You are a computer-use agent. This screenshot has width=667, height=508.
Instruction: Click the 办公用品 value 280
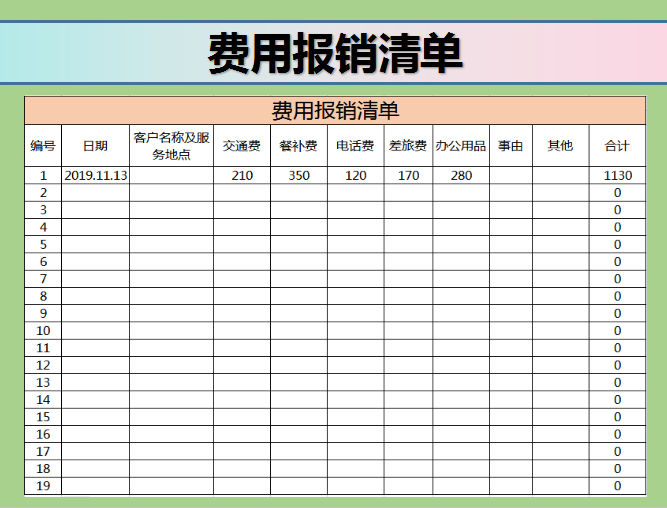(461, 176)
